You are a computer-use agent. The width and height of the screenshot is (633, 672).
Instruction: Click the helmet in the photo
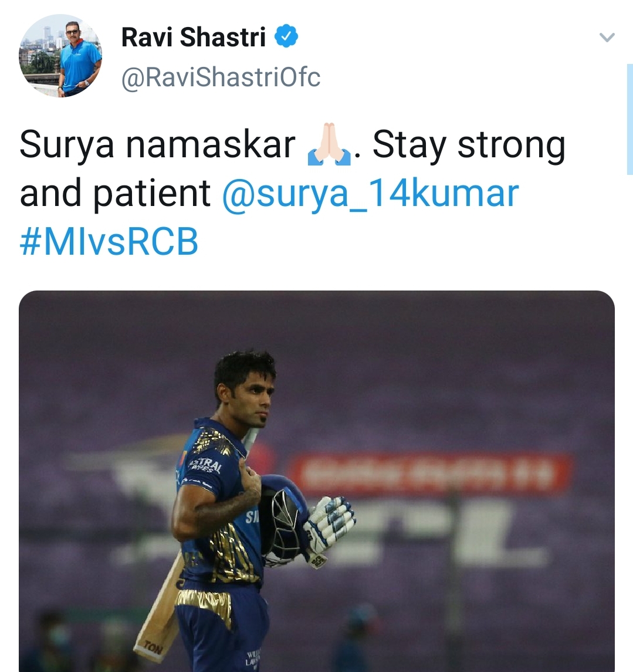(283, 520)
